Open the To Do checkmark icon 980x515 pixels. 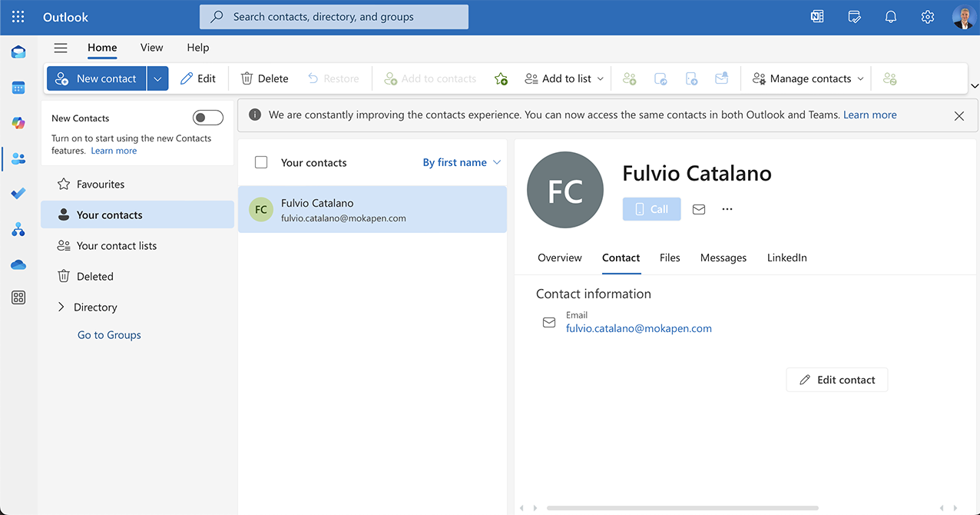tap(18, 194)
